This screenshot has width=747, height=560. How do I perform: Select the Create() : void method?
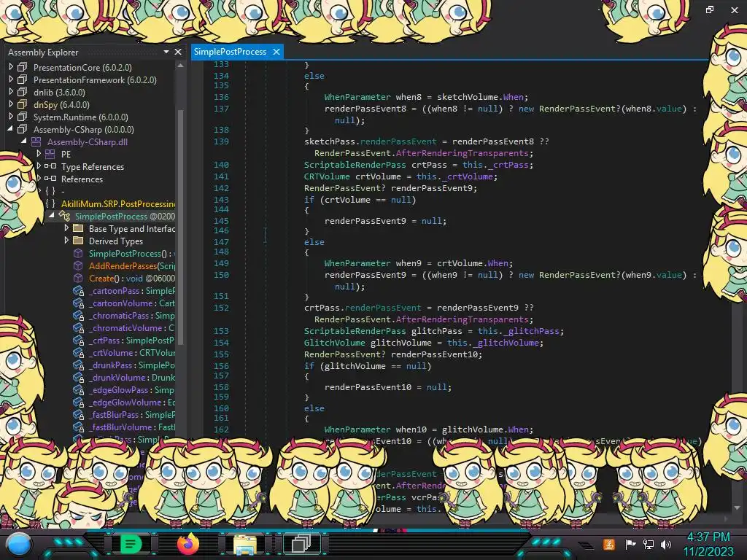click(131, 278)
